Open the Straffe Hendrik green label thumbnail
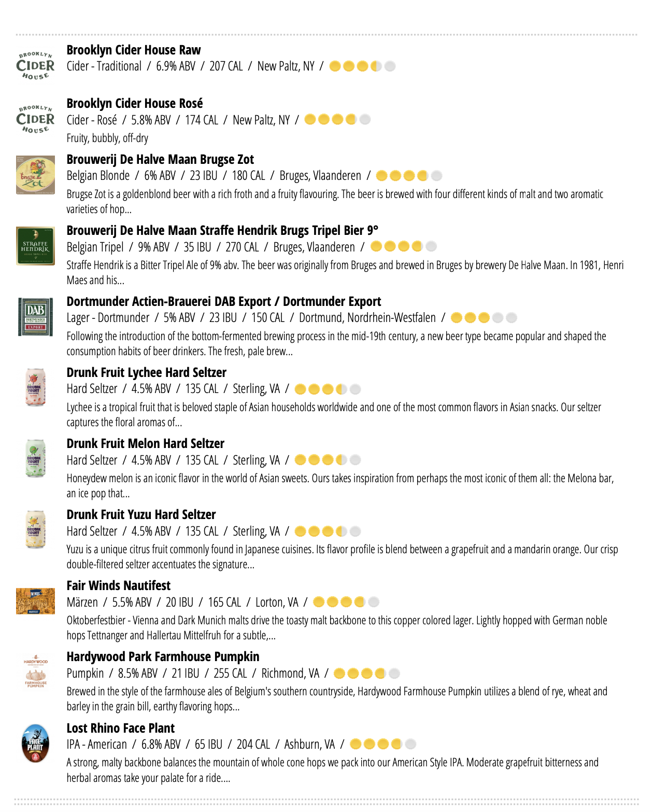This screenshot has width=653, height=812. pos(35,246)
